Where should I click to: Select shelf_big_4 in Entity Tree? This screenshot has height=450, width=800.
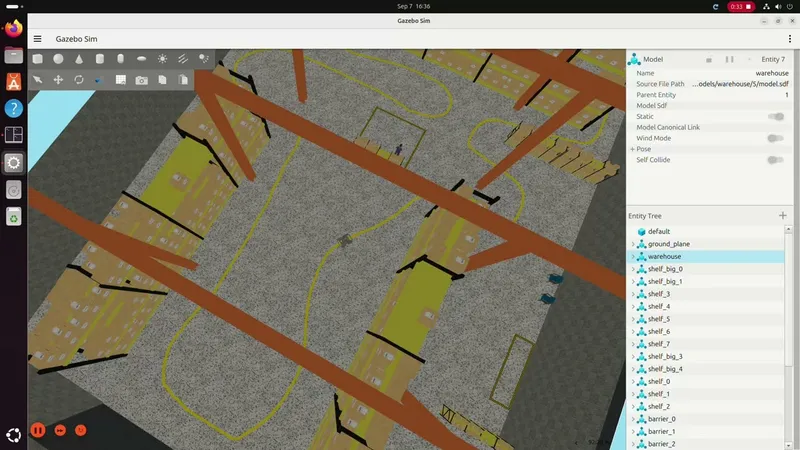[706, 369]
